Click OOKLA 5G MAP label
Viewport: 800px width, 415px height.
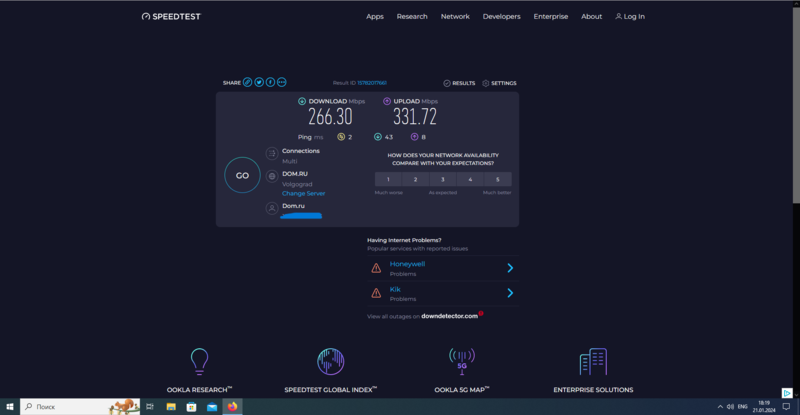(x=462, y=389)
